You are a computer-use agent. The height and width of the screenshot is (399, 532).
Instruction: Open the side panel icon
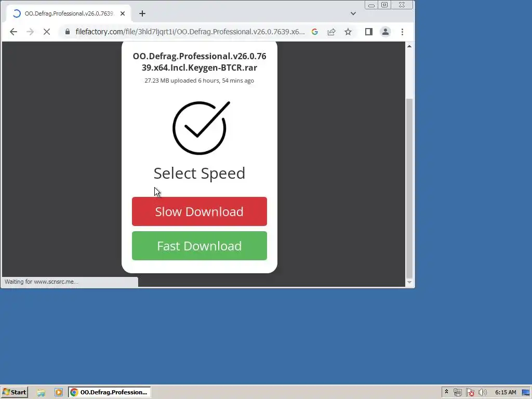point(369,32)
